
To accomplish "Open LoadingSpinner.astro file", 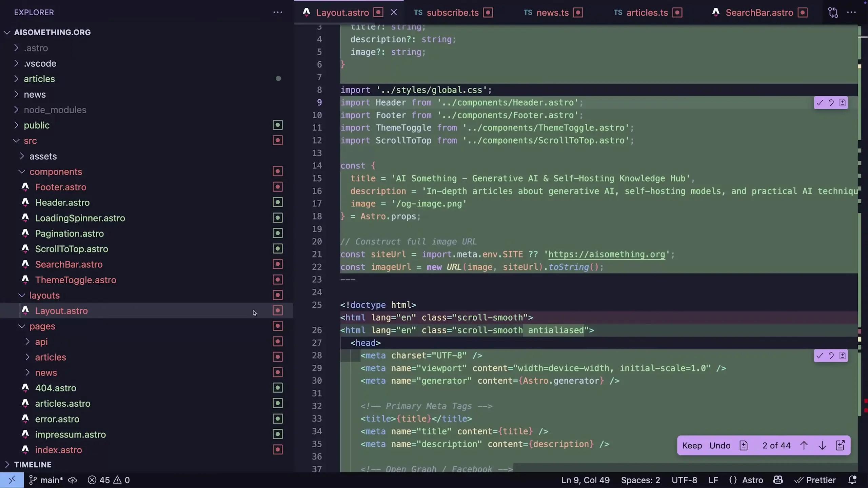I will [146, 218].
